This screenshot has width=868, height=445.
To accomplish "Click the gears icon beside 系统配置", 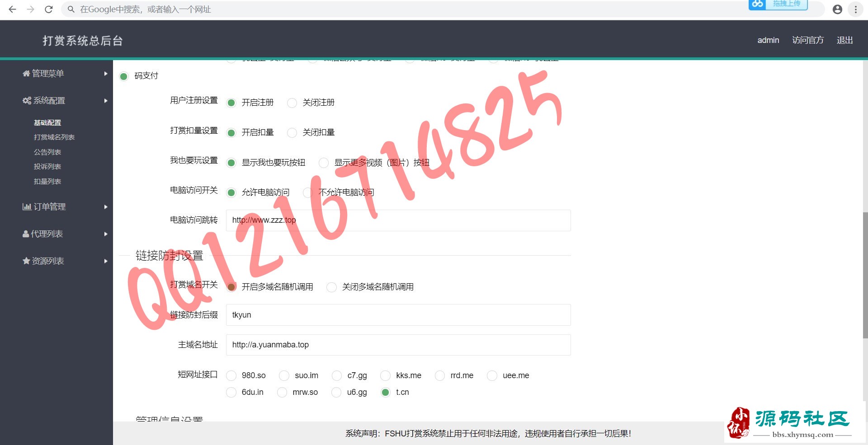I will coord(27,100).
